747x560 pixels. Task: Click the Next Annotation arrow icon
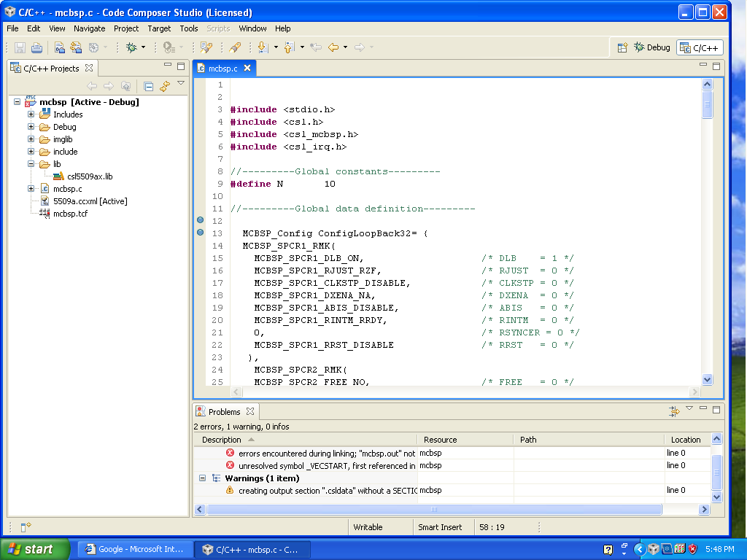263,47
